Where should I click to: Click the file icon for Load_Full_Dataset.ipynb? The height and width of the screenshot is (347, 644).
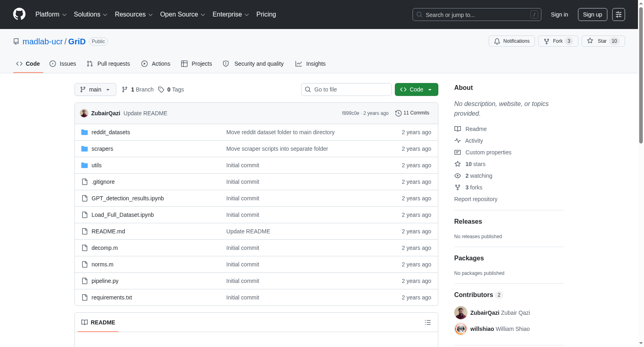[x=85, y=215]
